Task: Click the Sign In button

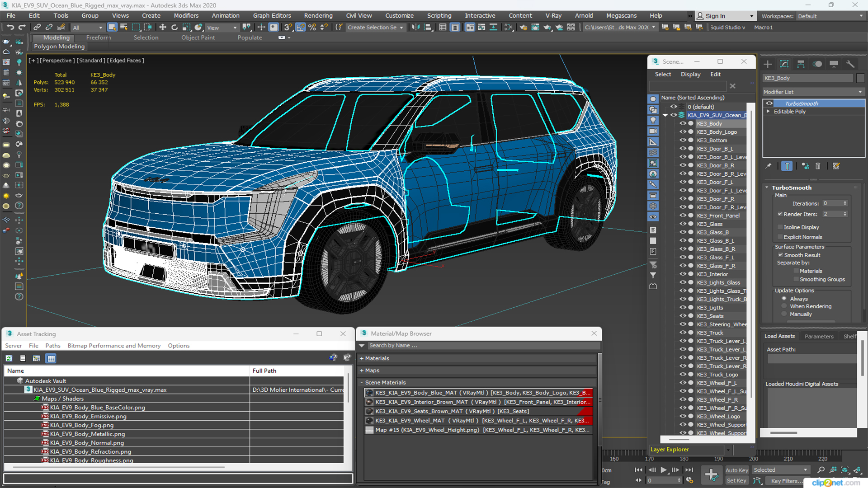Action: (725, 16)
